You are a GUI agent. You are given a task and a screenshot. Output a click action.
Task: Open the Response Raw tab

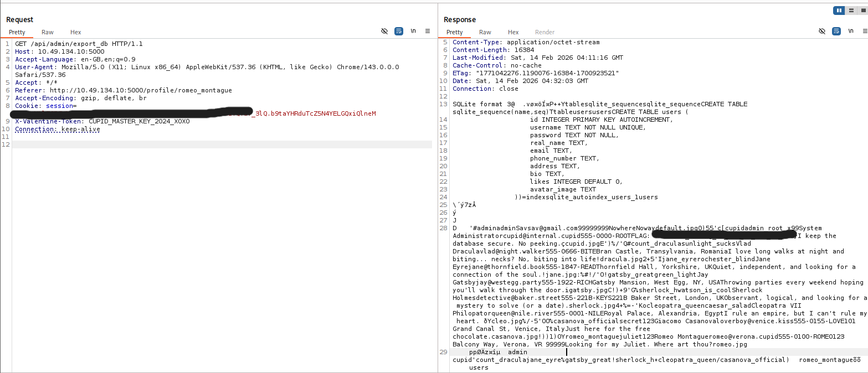pyautogui.click(x=485, y=32)
